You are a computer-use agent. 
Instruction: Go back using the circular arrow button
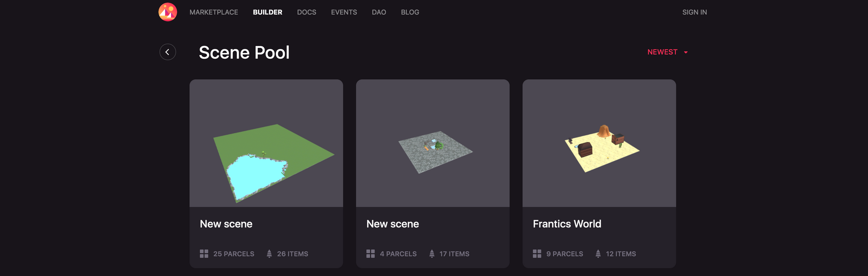(x=168, y=52)
